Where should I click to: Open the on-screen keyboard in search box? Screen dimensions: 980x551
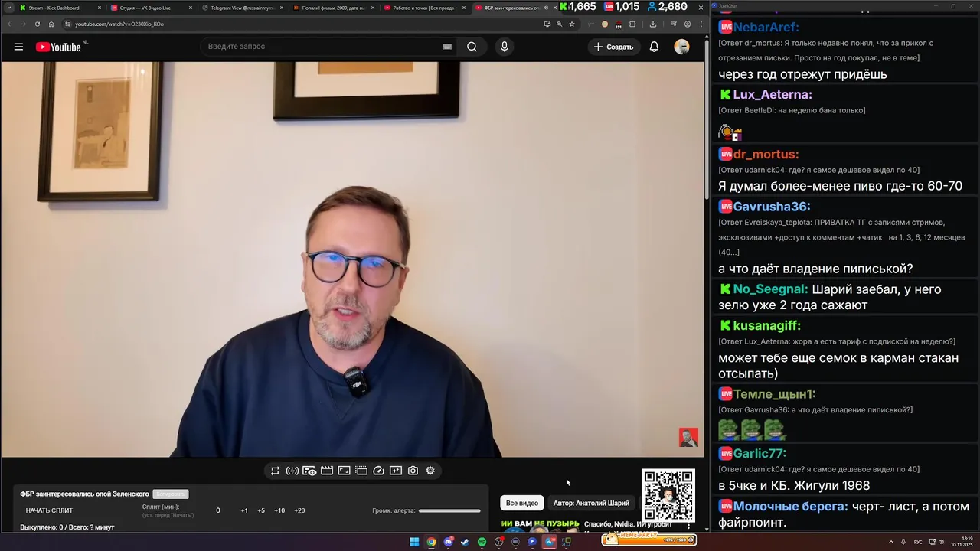coord(446,47)
